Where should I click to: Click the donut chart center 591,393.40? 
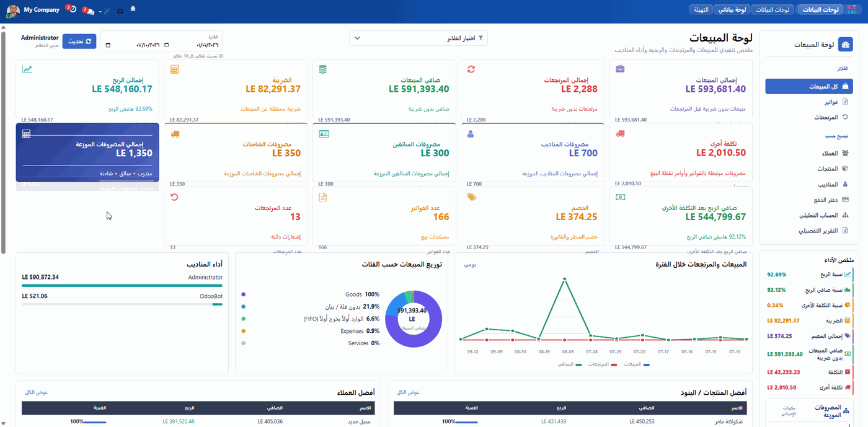pyautogui.click(x=412, y=310)
